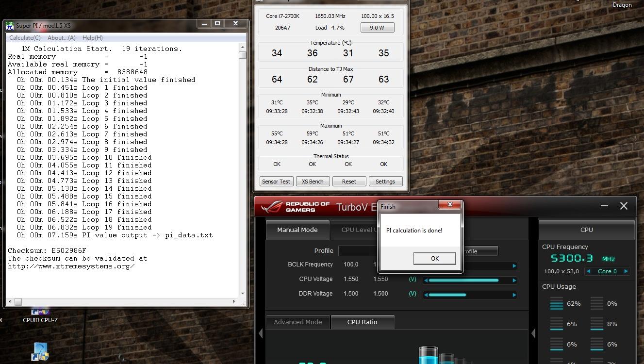Click the BCLK Frequency slider right arrow
The width and height of the screenshot is (644, 364).
coord(514,265)
